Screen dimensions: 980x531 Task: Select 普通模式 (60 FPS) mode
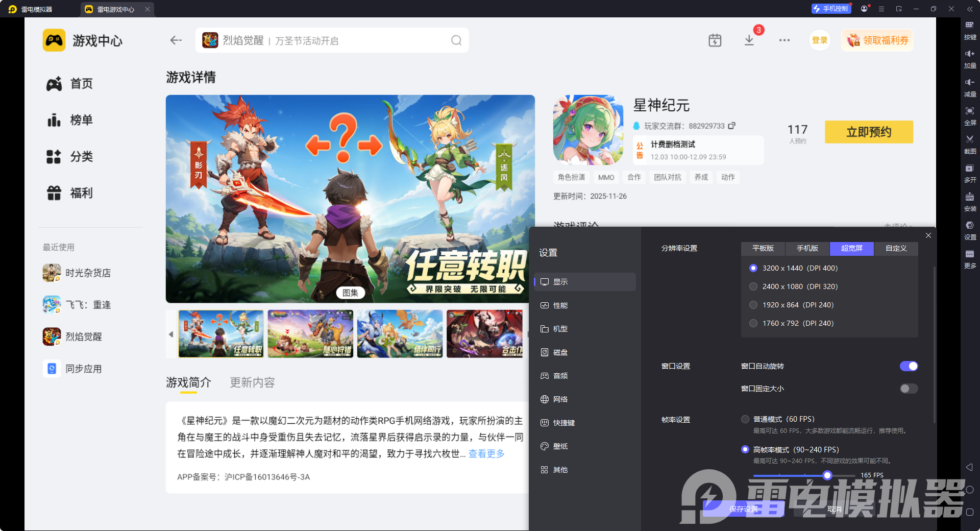coord(745,419)
